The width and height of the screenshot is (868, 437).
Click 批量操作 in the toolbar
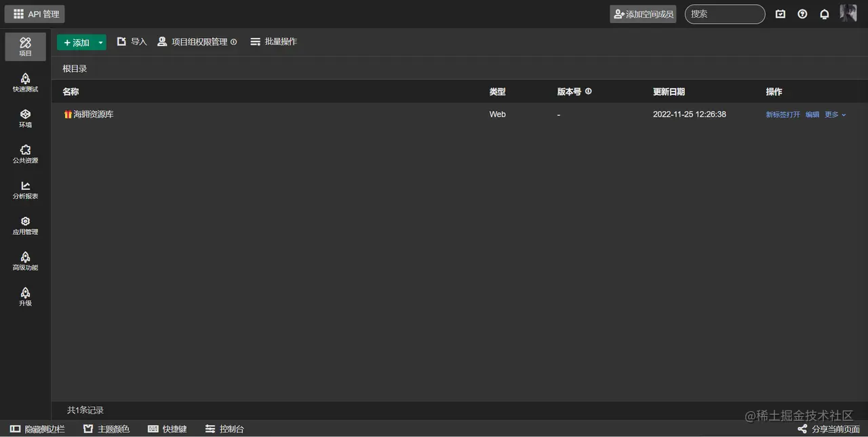click(x=273, y=41)
